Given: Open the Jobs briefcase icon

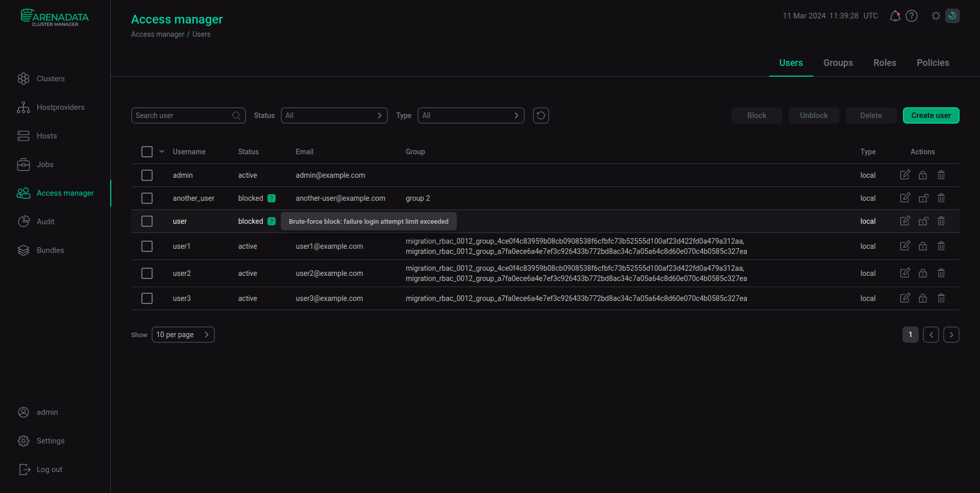Looking at the screenshot, I should tap(23, 165).
